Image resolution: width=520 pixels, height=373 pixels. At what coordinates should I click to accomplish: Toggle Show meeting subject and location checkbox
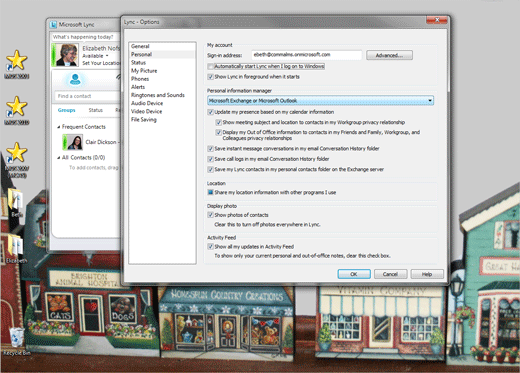(218, 122)
